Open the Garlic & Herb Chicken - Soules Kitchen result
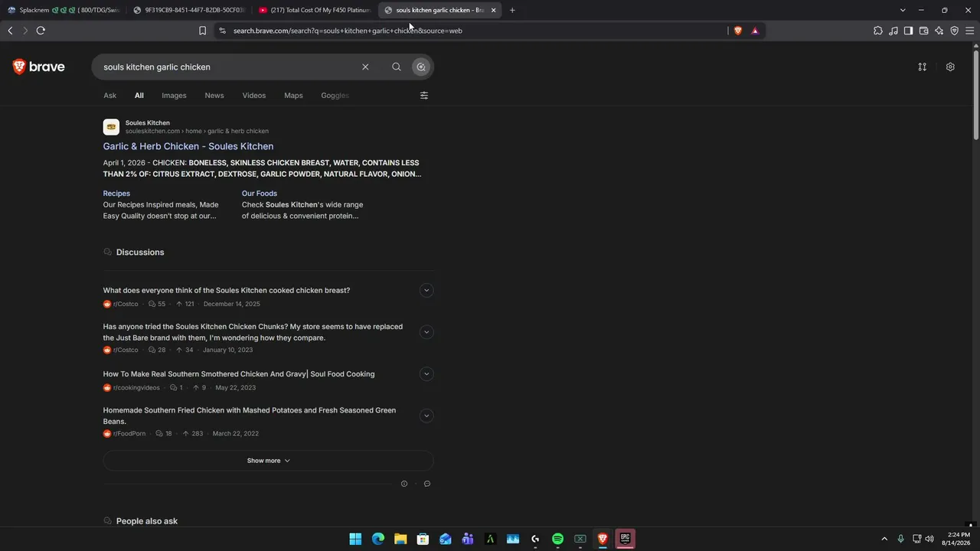Viewport: 980px width, 551px height. click(x=188, y=146)
